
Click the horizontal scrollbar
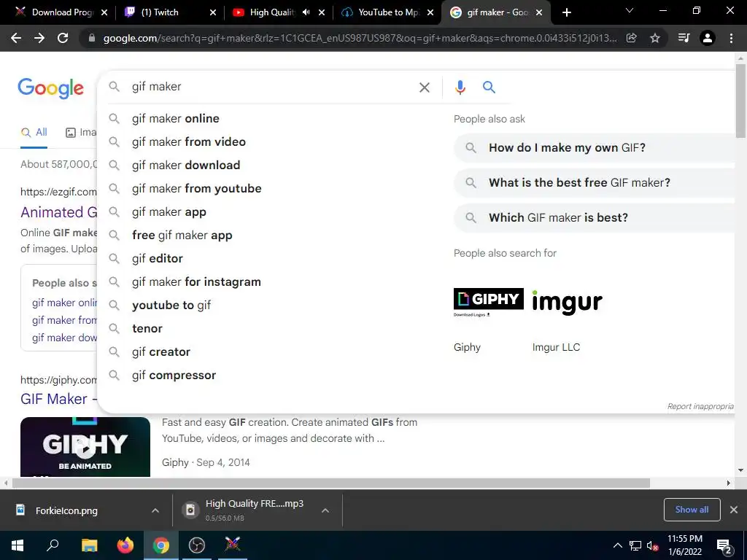(x=331, y=483)
